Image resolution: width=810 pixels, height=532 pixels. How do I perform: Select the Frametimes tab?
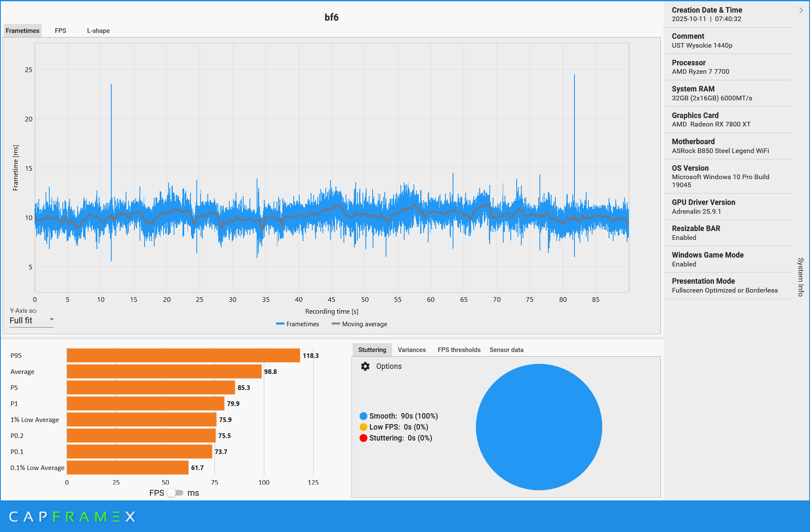[22, 31]
